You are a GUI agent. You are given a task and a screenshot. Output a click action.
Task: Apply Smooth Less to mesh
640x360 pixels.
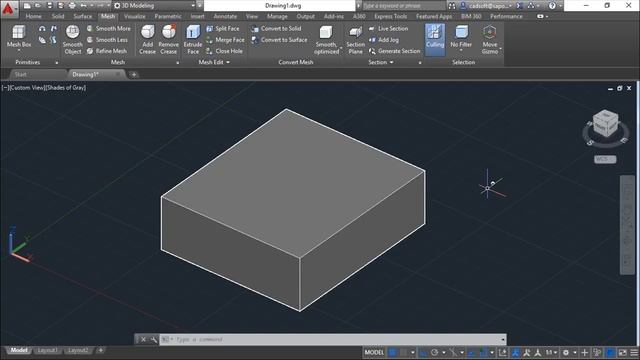click(x=107, y=40)
